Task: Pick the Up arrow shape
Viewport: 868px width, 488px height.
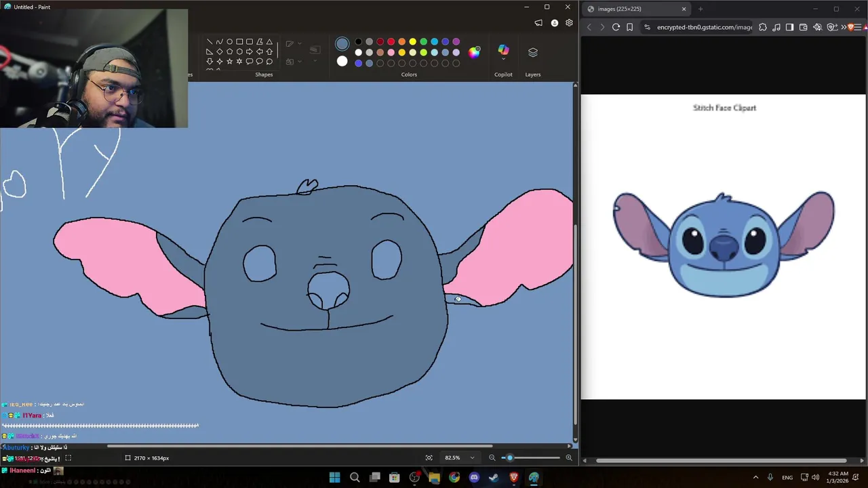Action: [x=269, y=52]
